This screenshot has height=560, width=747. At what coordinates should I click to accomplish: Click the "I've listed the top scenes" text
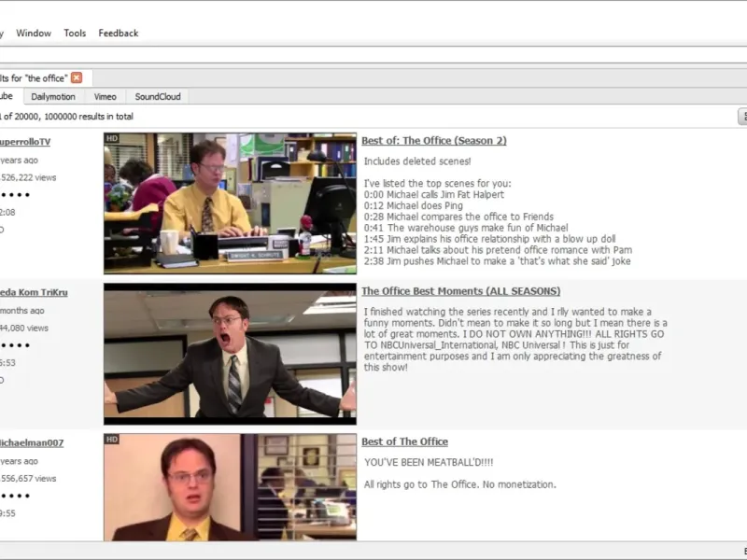[437, 183]
